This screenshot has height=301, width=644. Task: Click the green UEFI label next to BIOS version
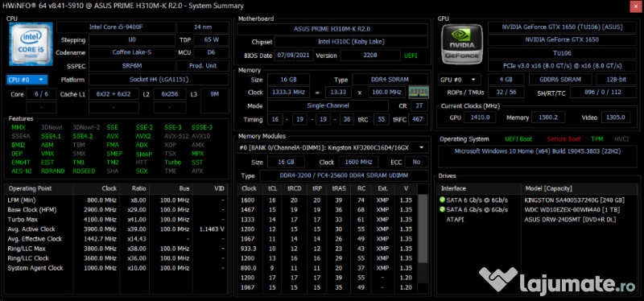click(411, 56)
